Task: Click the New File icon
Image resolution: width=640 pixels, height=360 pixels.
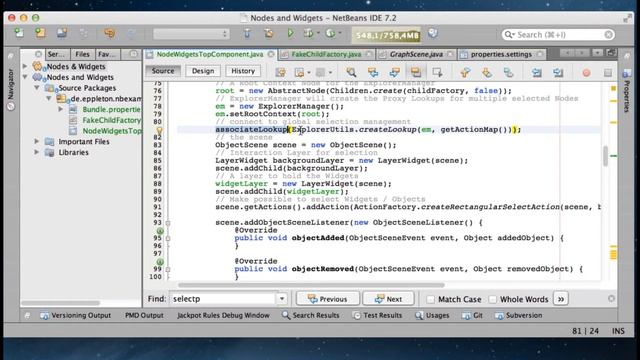Action: click(19, 33)
